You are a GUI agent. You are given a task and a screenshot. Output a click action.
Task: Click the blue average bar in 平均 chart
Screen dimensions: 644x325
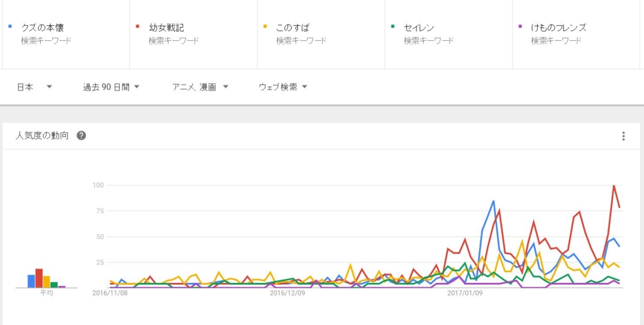pos(31,281)
